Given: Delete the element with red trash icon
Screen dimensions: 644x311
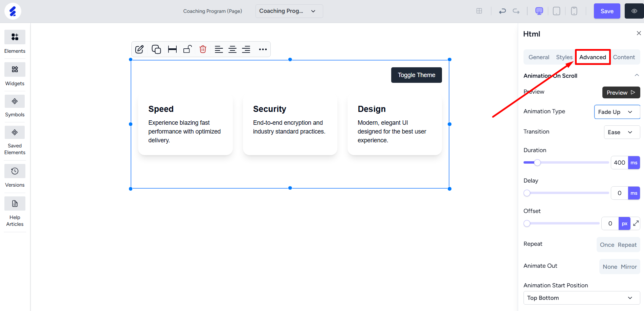Looking at the screenshot, I should pos(203,49).
